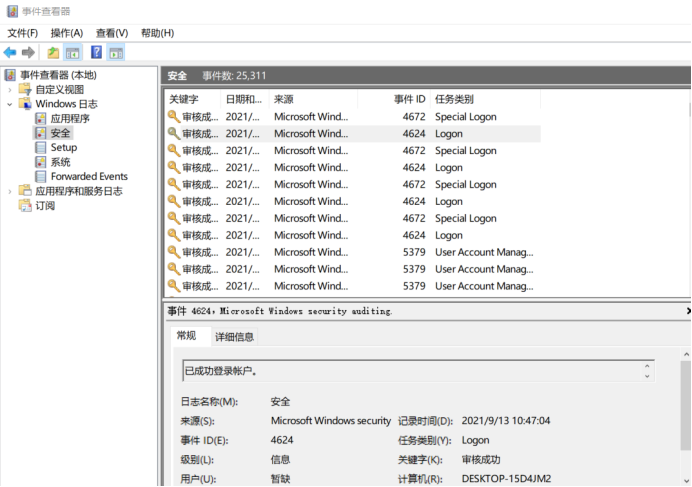Open the Help question mark icon
692x487 pixels.
point(96,53)
